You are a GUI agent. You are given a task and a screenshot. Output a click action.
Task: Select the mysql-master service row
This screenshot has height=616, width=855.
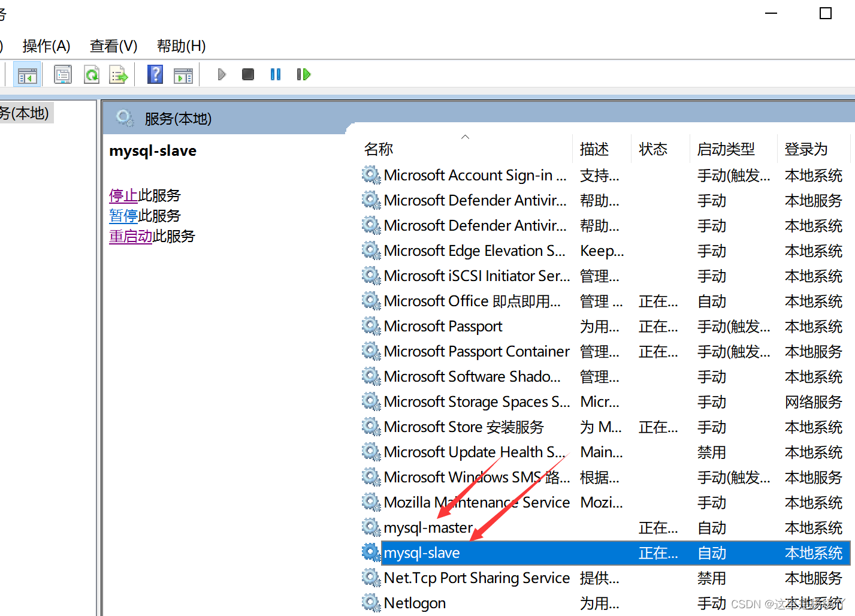[x=605, y=527]
